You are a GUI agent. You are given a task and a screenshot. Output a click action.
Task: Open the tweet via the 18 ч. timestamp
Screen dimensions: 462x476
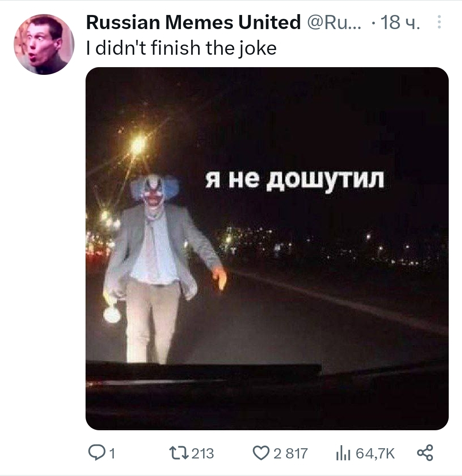(400, 23)
